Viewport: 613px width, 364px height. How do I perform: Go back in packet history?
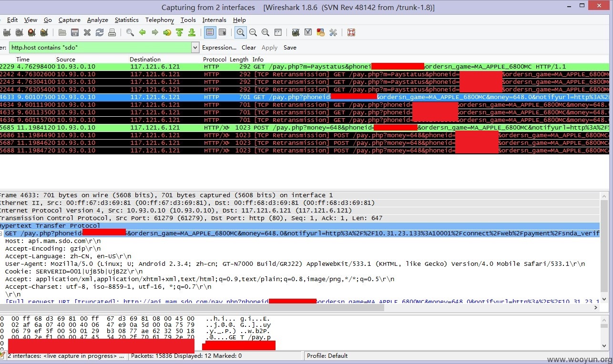tap(142, 32)
